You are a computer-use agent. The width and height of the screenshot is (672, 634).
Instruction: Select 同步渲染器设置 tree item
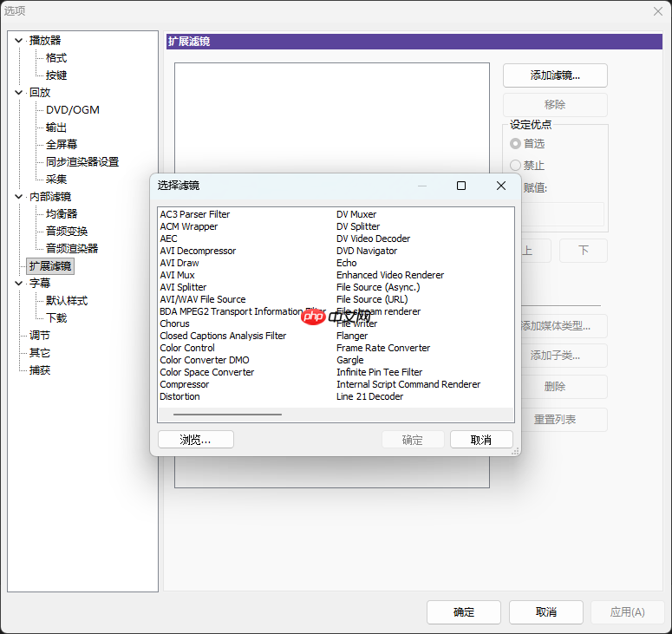tap(82, 161)
